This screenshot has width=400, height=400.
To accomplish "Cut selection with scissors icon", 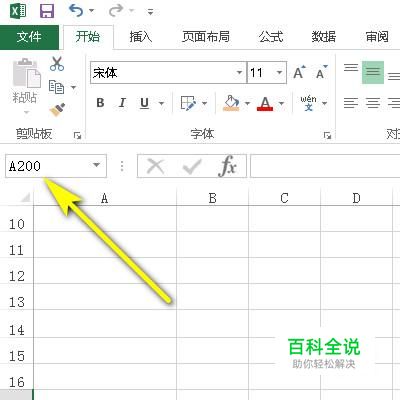I will click(x=57, y=63).
